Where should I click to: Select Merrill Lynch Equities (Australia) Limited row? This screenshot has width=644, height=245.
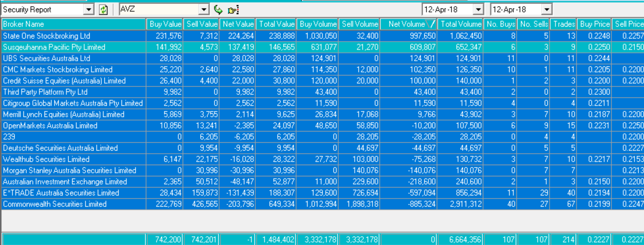323,114
